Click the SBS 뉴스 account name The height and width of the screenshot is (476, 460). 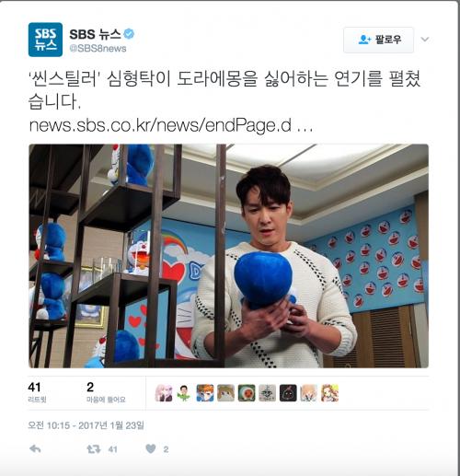pyautogui.click(x=96, y=34)
